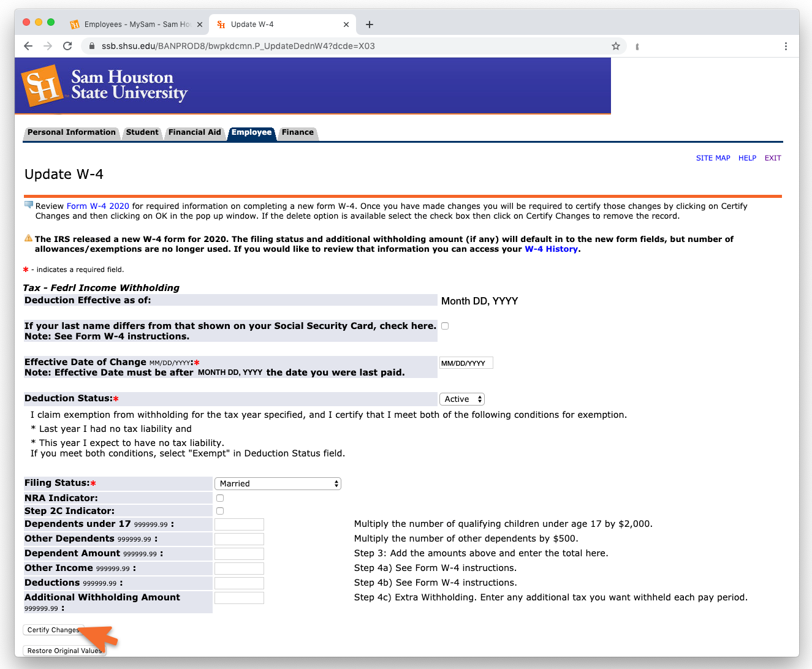Open the Deduction Status dropdown
The image size is (812, 669).
pos(462,399)
